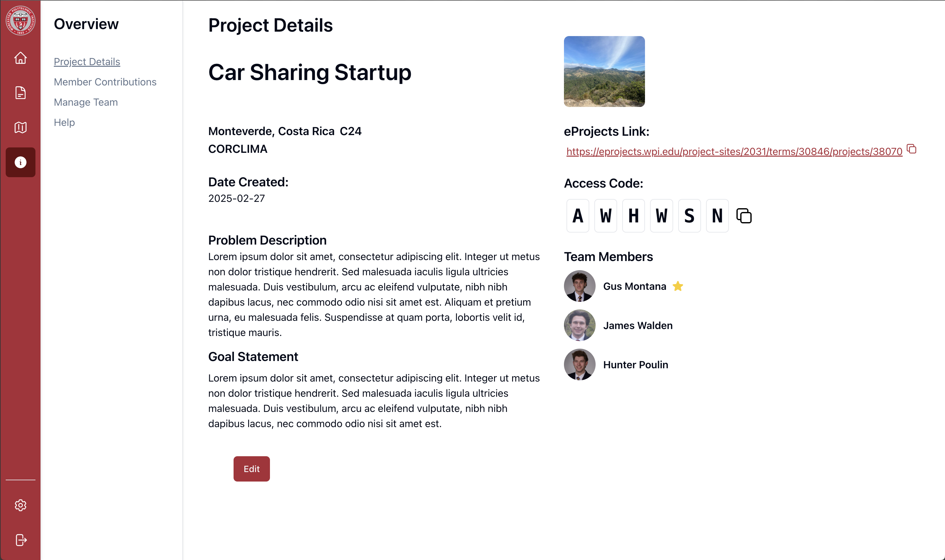Click the Home icon in sidebar

pyautogui.click(x=20, y=58)
